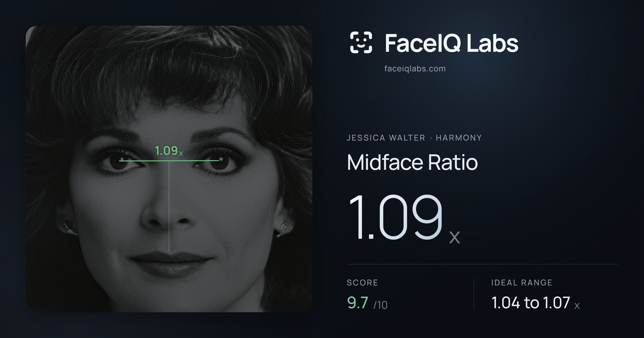644x338 pixels.
Task: Click the portrait photo thumbnail
Action: click(169, 169)
